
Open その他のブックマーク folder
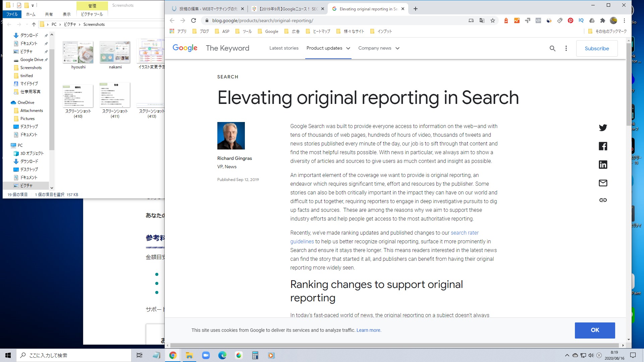(607, 31)
